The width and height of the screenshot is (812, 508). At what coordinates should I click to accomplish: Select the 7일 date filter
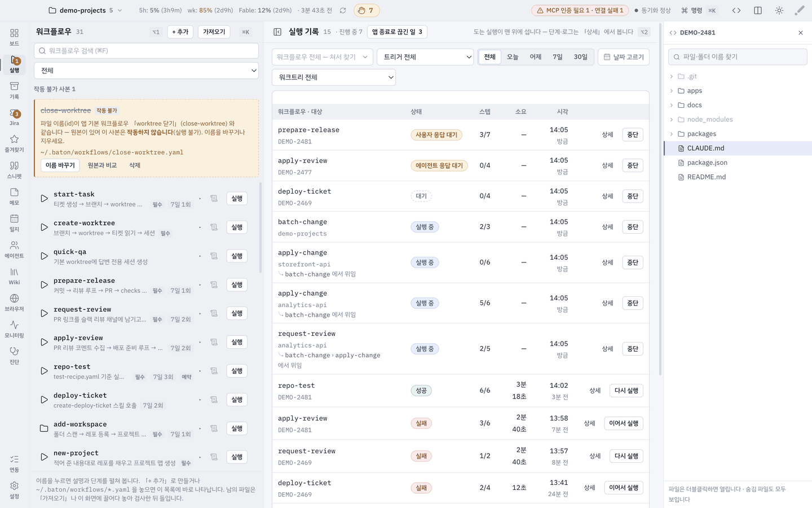click(x=558, y=57)
